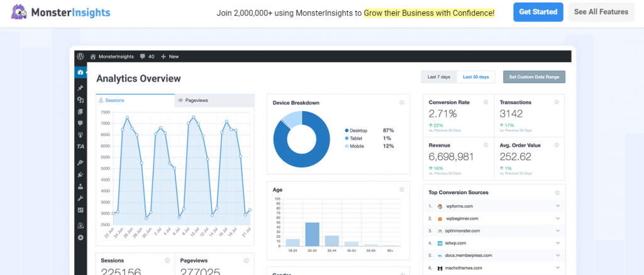The height and width of the screenshot is (275, 644).
Task: Expand the wpforms.com row chevron
Action: tap(557, 206)
